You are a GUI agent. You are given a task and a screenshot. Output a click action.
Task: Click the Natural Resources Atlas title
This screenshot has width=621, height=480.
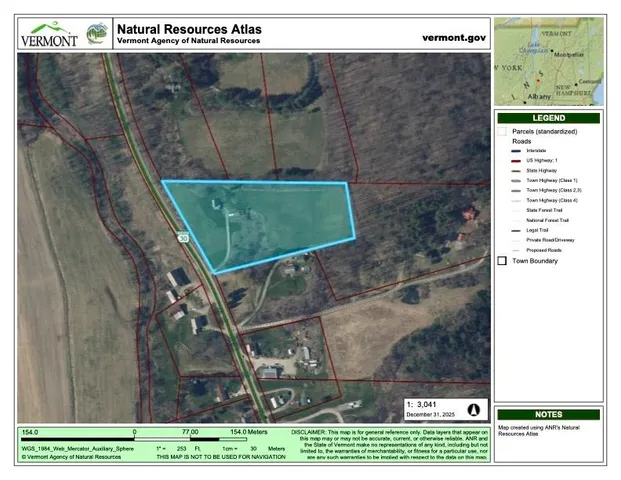189,29
